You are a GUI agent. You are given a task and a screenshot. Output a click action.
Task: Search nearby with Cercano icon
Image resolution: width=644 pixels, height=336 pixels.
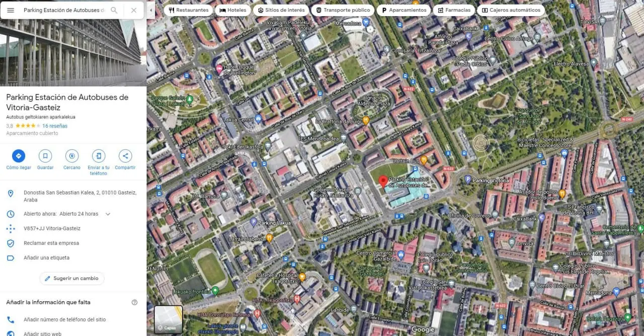pos(72,156)
